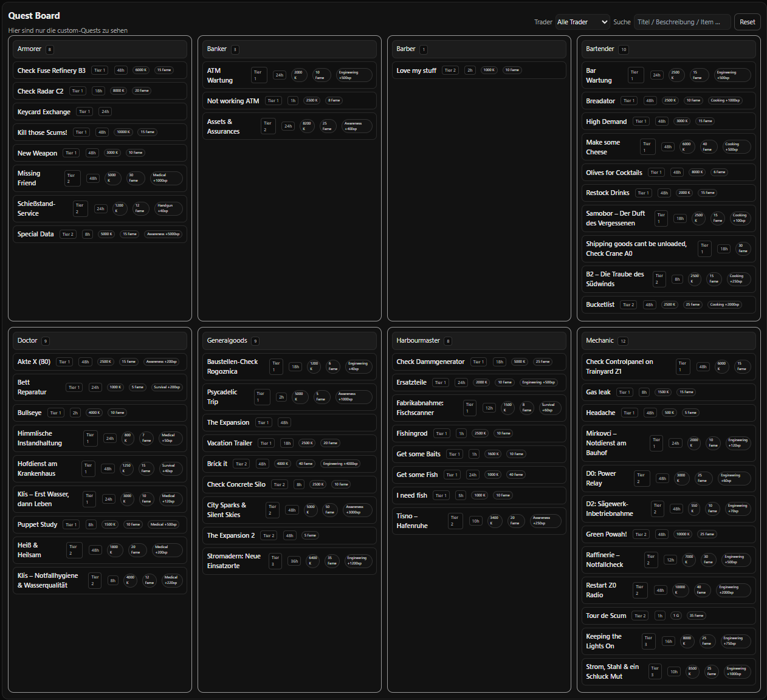Image resolution: width=767 pixels, height=700 pixels.
Task: Open the Check Concrete Silo quest
Action: tap(236, 484)
